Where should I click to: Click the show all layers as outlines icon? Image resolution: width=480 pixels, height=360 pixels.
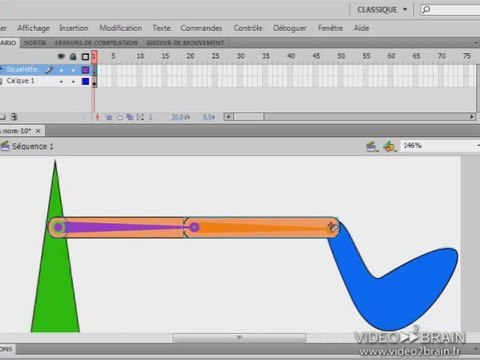85,57
